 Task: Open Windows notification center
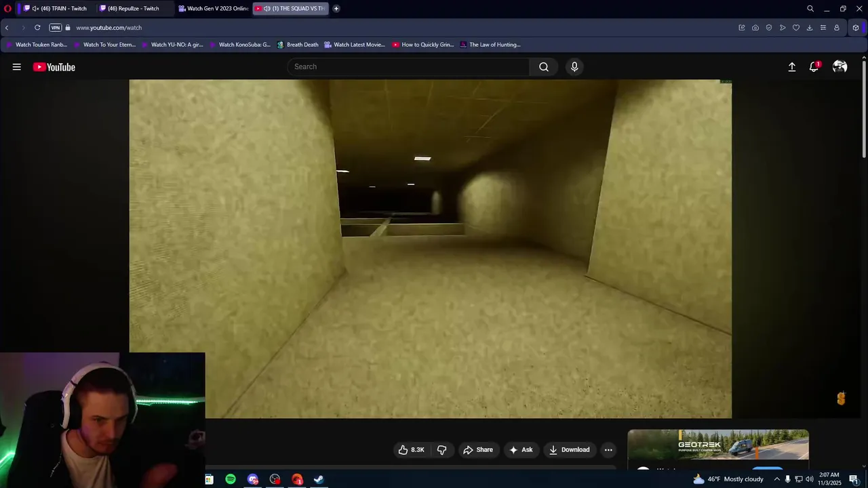point(854,479)
